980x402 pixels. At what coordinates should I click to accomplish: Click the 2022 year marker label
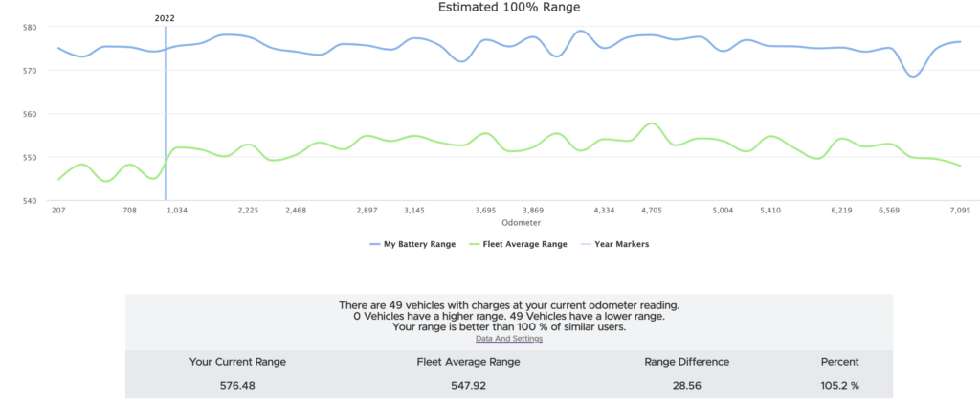[166, 18]
